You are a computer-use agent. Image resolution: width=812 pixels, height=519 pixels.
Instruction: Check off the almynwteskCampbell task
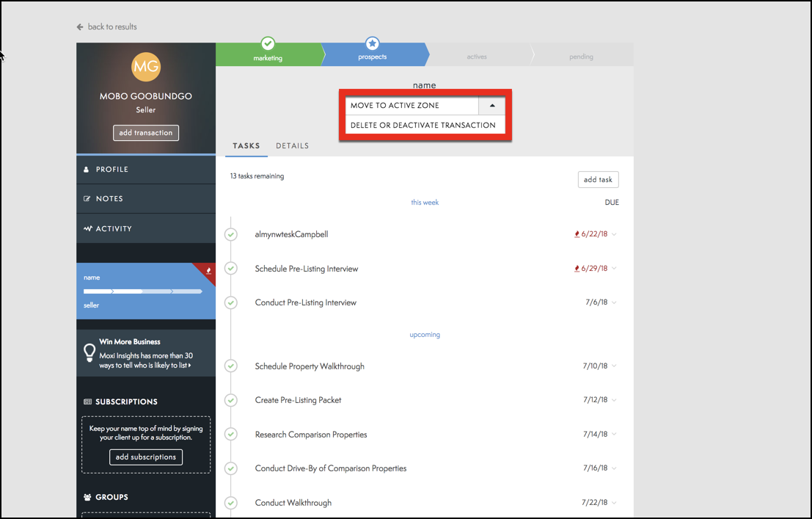[x=231, y=235]
